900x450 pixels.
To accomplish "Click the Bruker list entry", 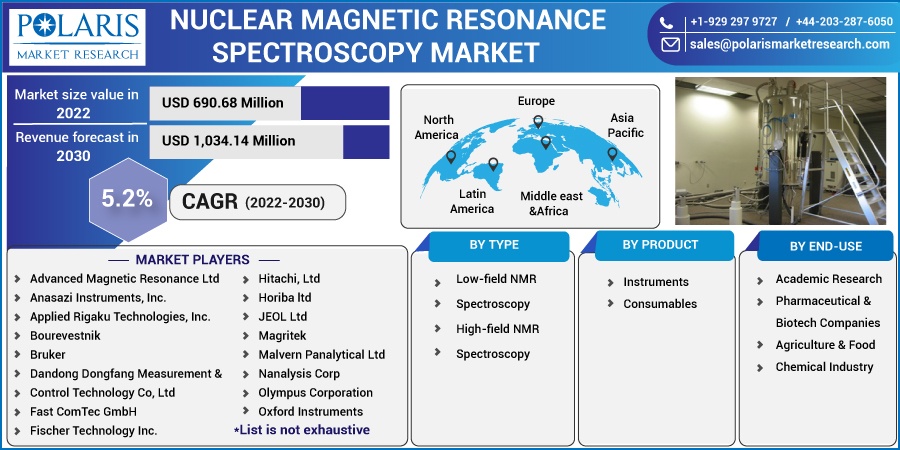I will 48,355.
